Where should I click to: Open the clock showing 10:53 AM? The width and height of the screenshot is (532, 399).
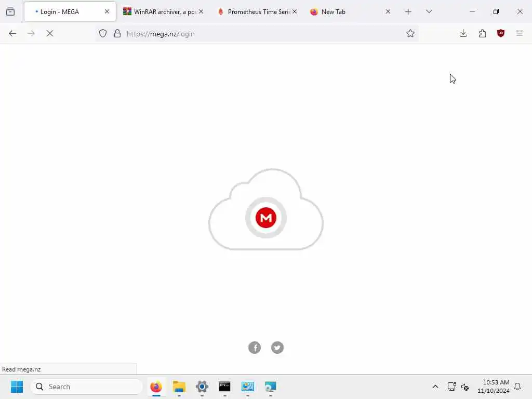pos(494,387)
